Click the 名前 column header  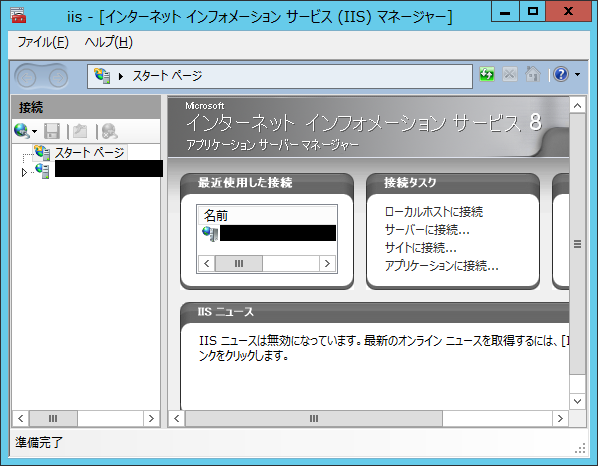(267, 215)
